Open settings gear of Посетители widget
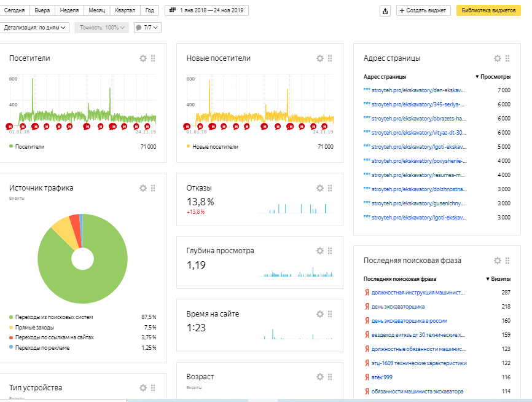Screen dimensions: 532x402 pos(143,58)
